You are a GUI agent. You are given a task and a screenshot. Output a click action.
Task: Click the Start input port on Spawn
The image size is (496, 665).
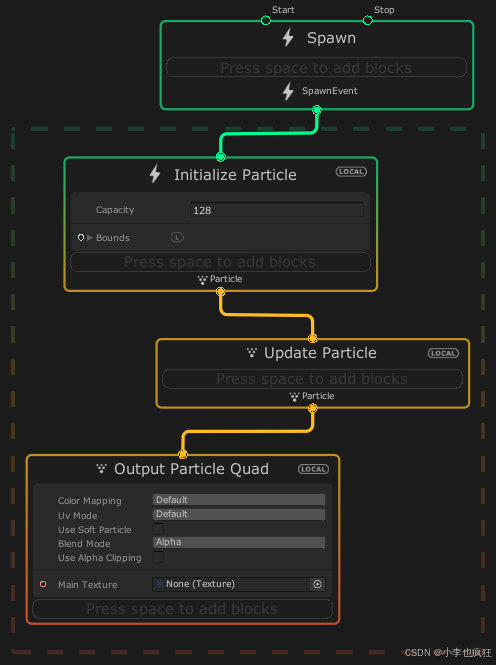266,20
